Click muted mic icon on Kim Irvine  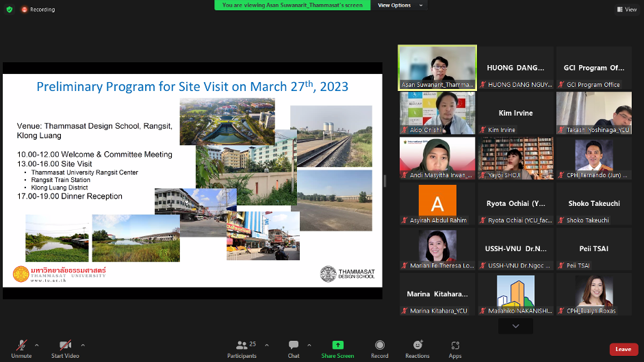coord(483,130)
